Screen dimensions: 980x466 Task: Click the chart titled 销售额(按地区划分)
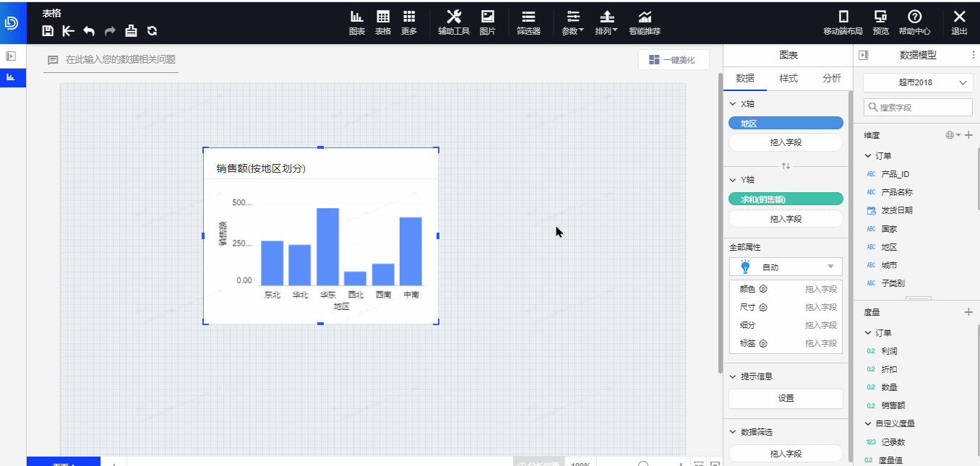click(321, 236)
